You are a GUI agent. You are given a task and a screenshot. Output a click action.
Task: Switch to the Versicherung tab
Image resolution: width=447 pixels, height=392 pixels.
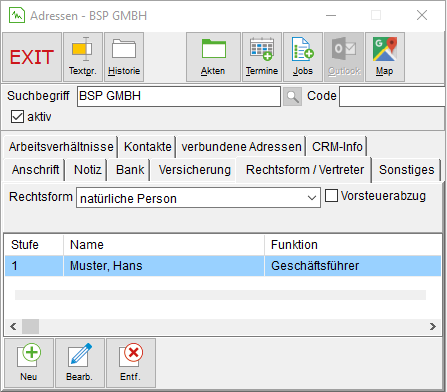coord(194,170)
